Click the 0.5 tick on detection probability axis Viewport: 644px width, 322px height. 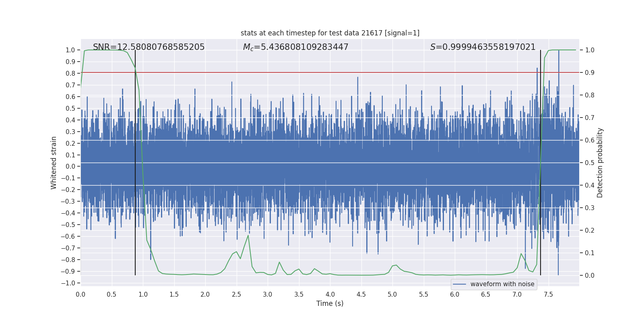[589, 163]
